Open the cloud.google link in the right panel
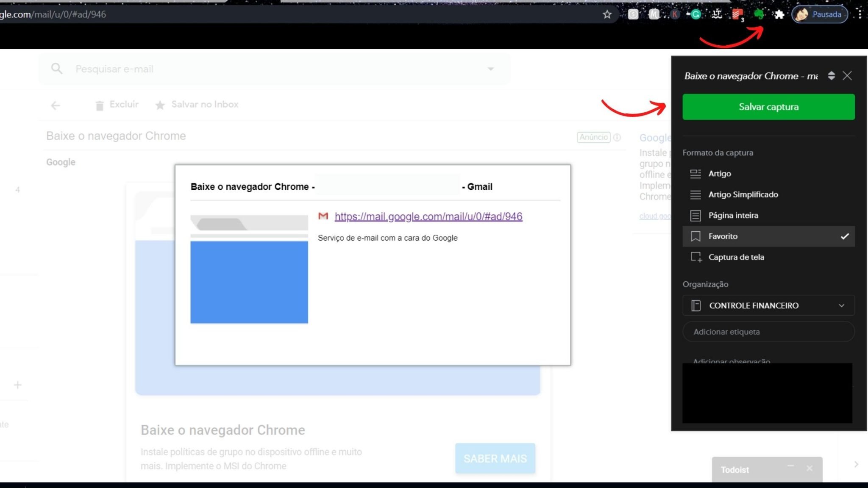 coord(655,216)
